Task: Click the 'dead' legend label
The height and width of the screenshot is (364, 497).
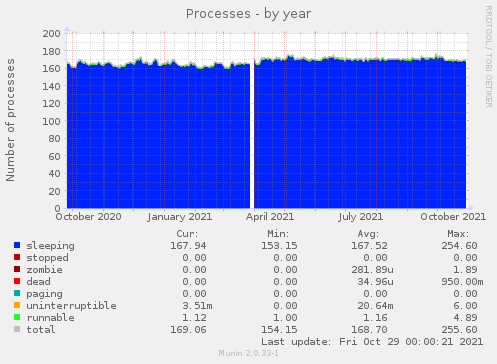Action: (x=38, y=282)
